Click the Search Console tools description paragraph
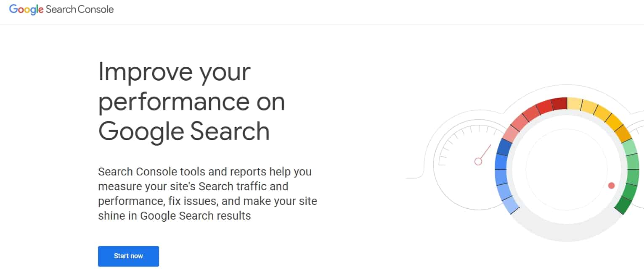Viewport: 644px width, 278px height. (x=207, y=194)
